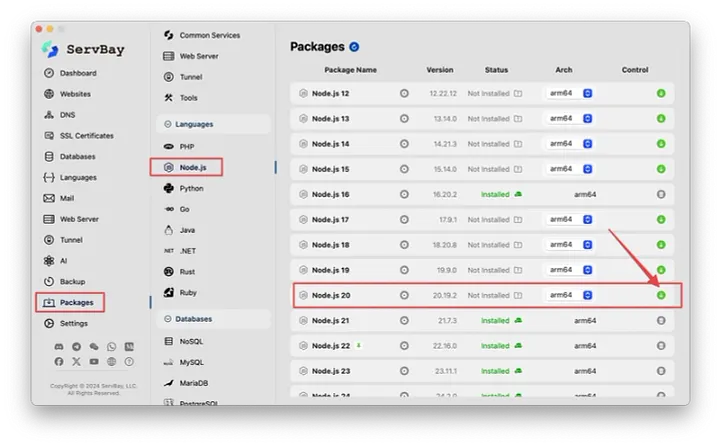
Task: Download Node.js 20 using the green install icon
Action: coord(660,295)
